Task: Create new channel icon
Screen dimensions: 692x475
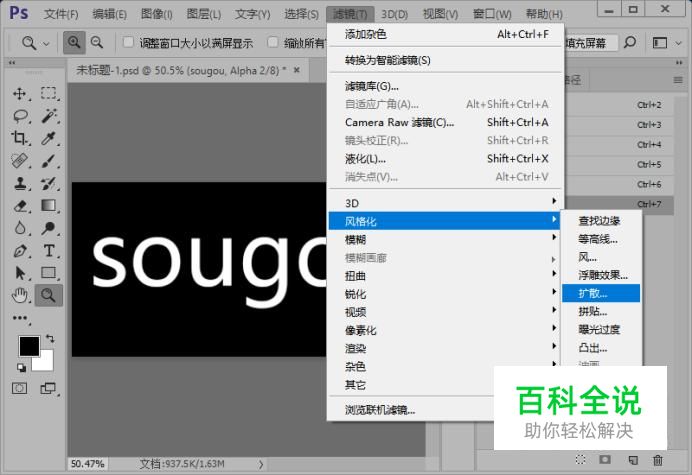Action: tap(633, 460)
